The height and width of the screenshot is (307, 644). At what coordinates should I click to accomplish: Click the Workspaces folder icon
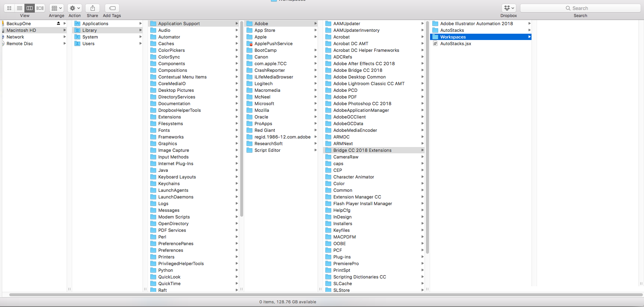point(435,37)
